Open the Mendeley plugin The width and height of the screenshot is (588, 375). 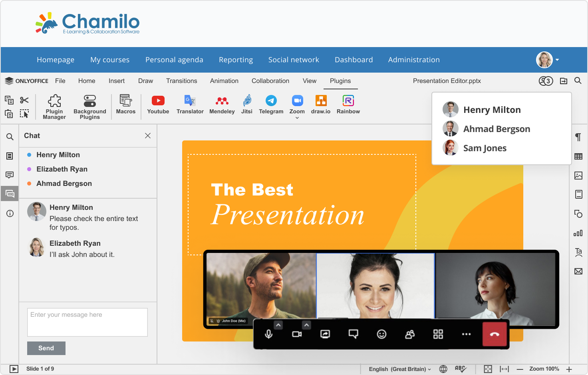[222, 105]
